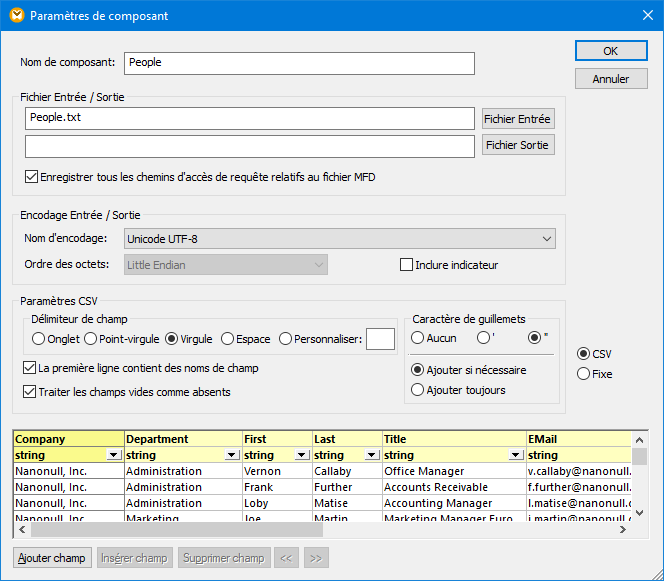Select Ajouter toujours quote option
Screen dimensions: 664x581
(418, 390)
